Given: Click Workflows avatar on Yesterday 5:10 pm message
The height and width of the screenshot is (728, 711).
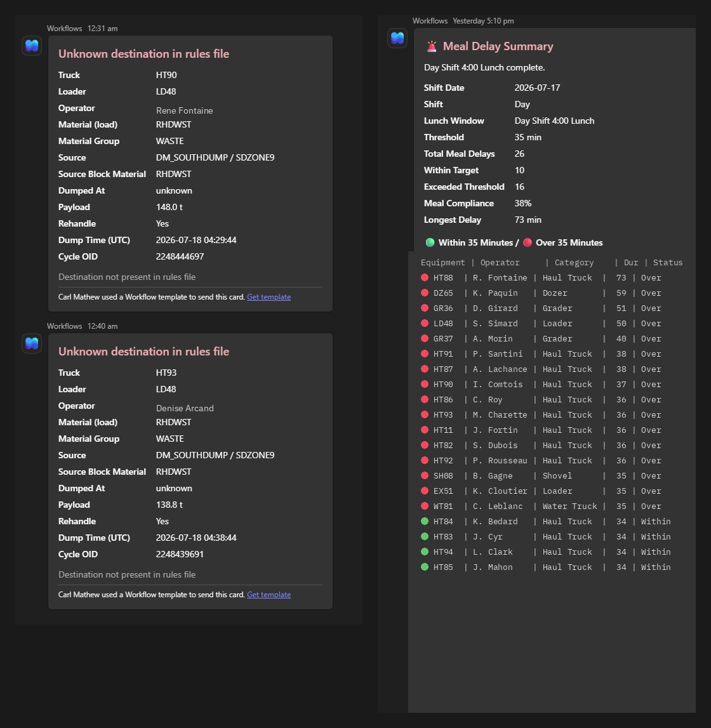Looking at the screenshot, I should tap(397, 37).
